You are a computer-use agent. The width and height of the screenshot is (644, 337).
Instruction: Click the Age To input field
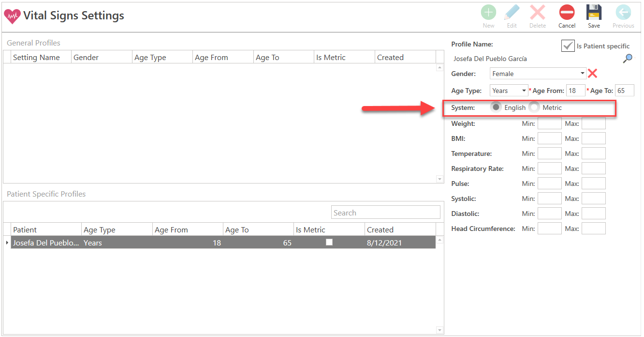(x=625, y=91)
